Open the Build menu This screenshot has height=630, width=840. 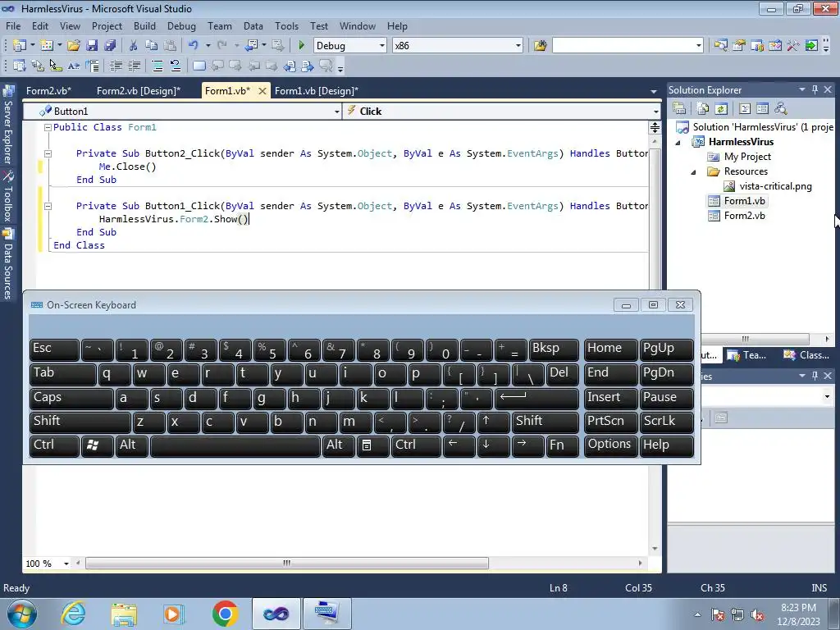(144, 25)
